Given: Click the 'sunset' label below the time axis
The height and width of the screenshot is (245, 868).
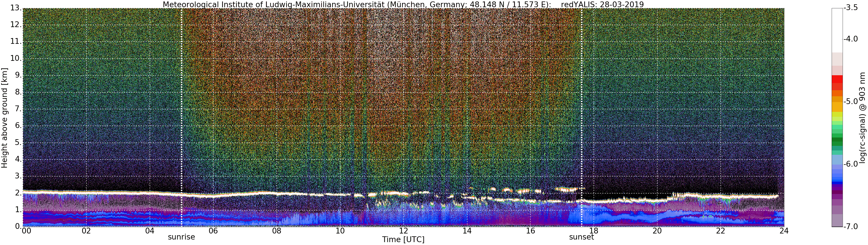Looking at the screenshot, I should 581,237.
